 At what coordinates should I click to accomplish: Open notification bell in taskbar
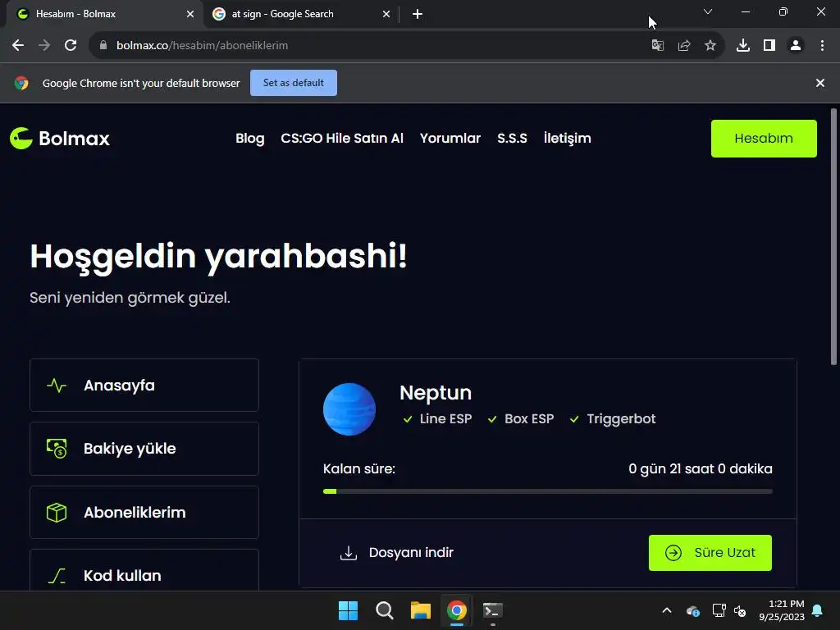pyautogui.click(x=817, y=610)
